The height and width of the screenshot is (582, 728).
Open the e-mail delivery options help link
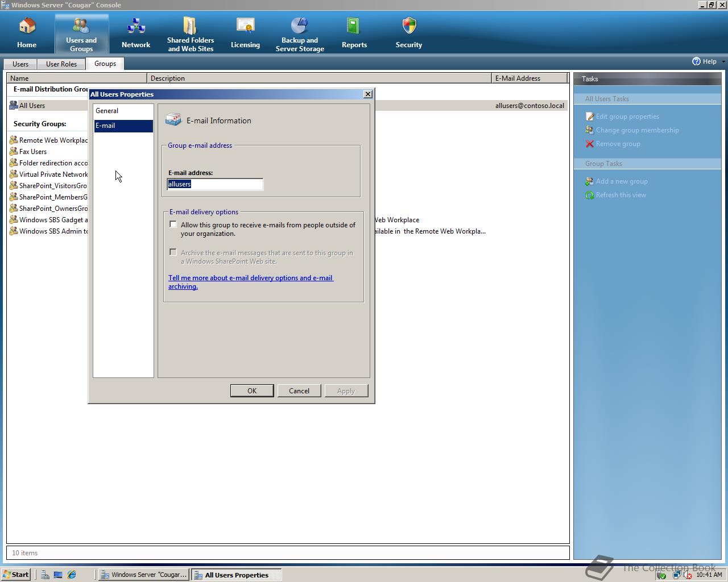click(x=251, y=282)
